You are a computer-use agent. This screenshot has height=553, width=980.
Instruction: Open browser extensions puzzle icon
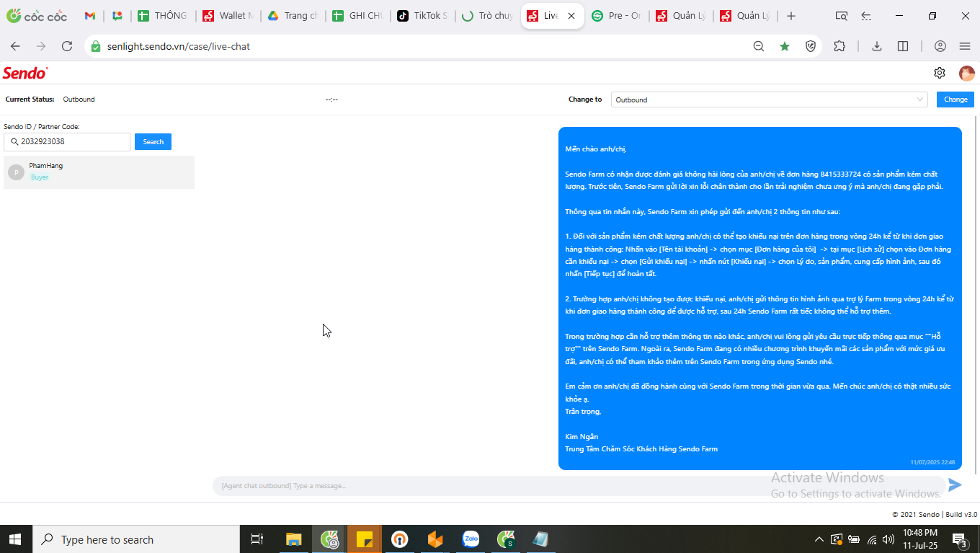click(x=839, y=46)
